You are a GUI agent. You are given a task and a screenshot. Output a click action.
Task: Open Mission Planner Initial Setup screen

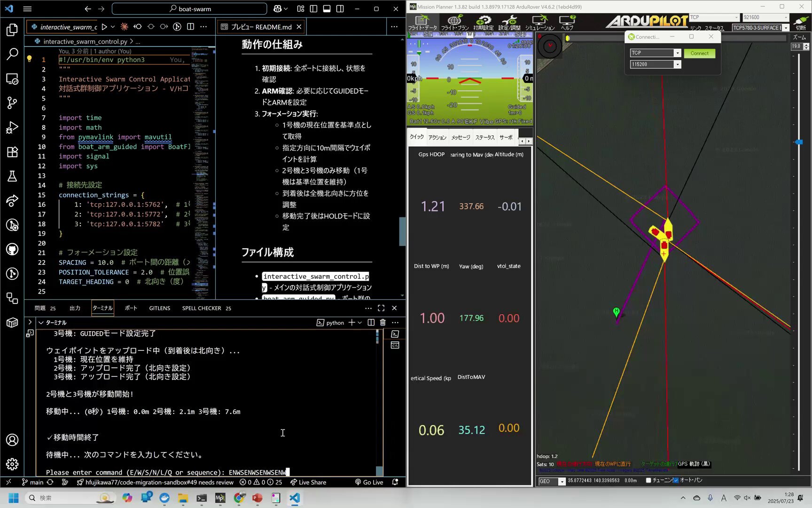click(483, 22)
